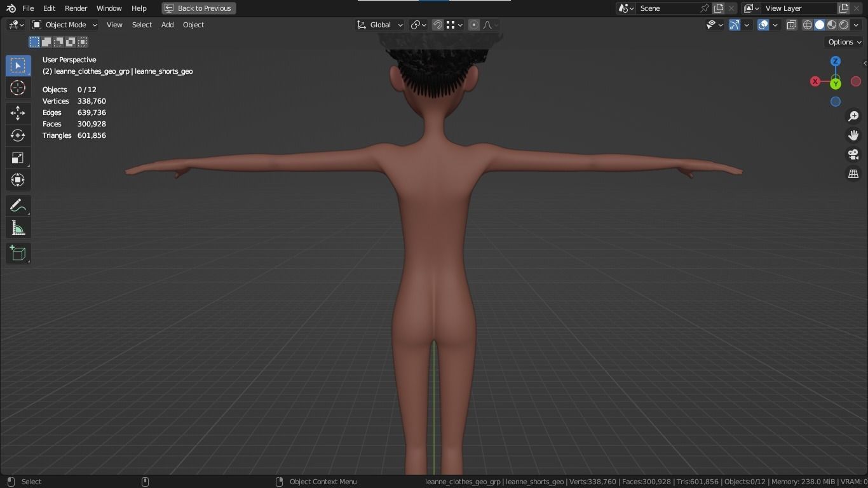
Task: Select the Measure tool
Action: [18, 228]
